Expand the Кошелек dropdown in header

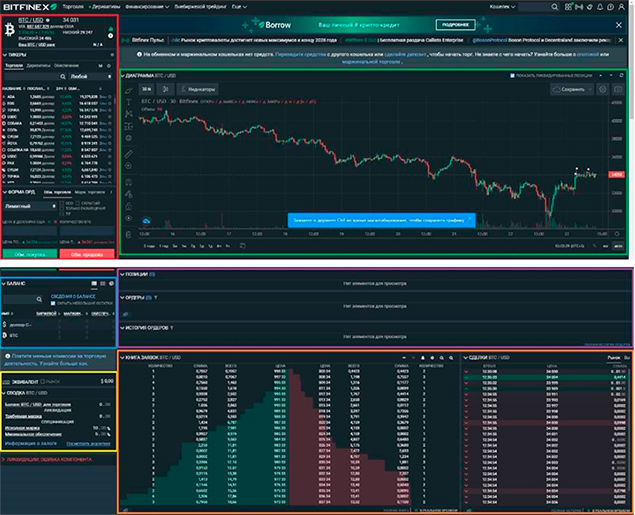click(x=502, y=7)
